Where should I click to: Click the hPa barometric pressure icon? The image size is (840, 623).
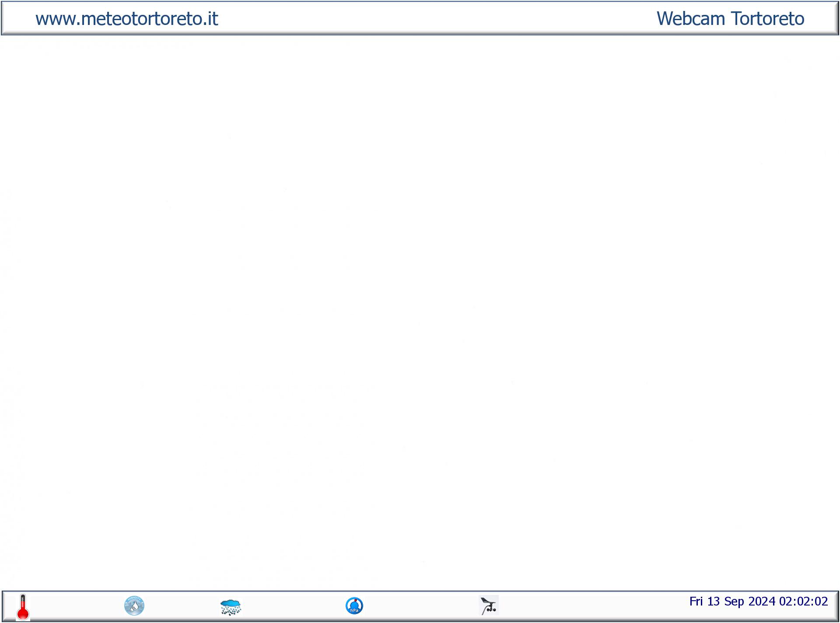point(354,606)
